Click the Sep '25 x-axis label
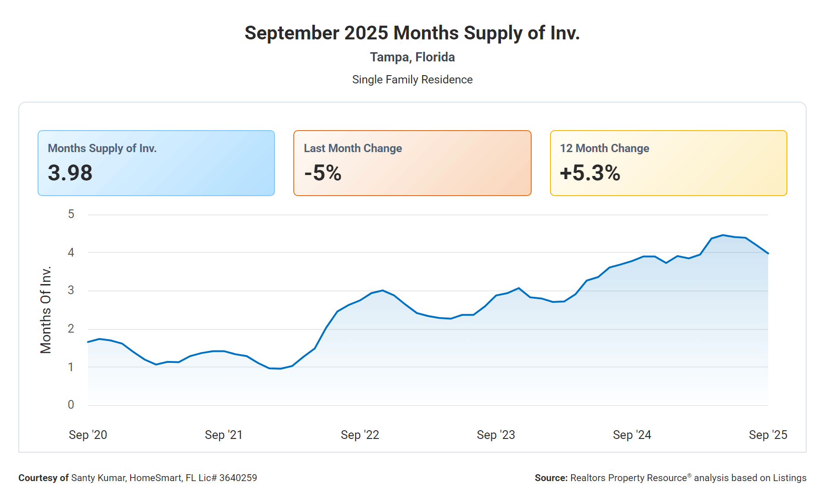The width and height of the screenshot is (825, 504). [768, 435]
